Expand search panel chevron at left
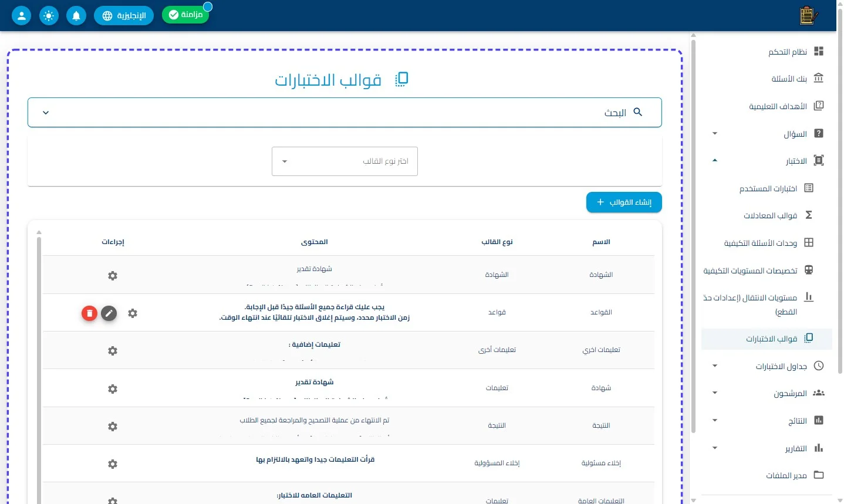The image size is (844, 504). (46, 113)
